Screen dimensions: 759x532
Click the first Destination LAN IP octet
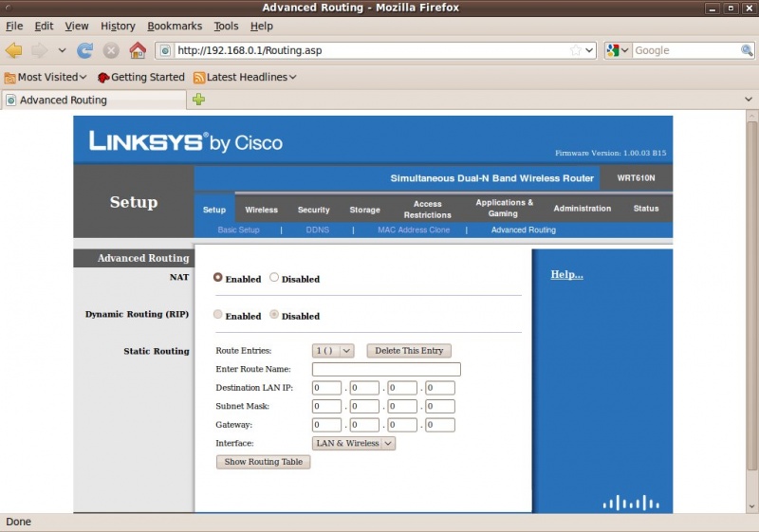point(326,388)
